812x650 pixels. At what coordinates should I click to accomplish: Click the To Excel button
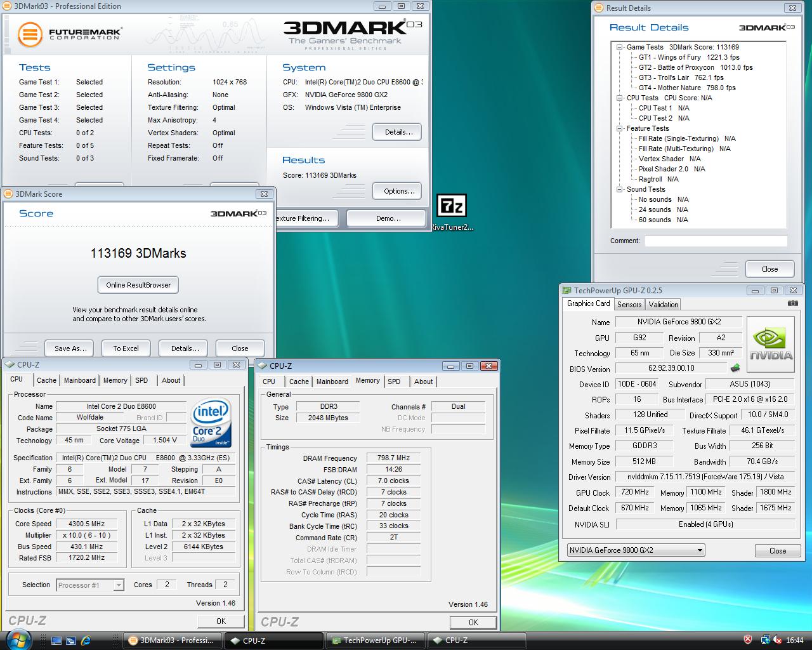[x=126, y=348]
